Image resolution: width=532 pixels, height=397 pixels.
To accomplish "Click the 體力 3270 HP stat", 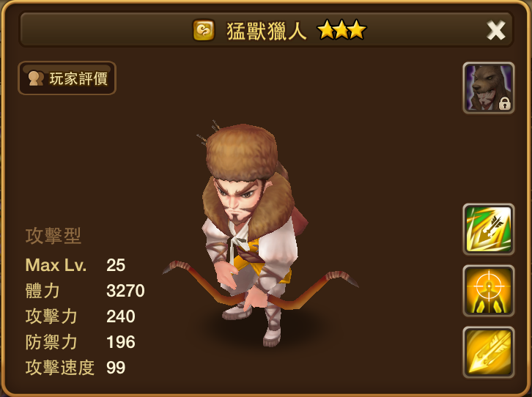I will [x=85, y=291].
